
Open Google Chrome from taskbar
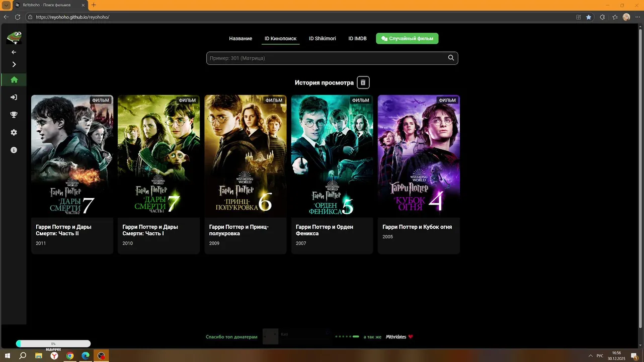(70, 355)
